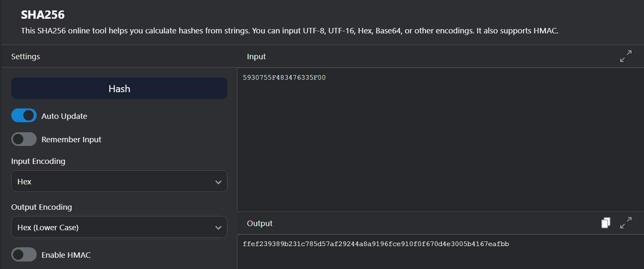Click the Remember Input label text

coord(71,139)
